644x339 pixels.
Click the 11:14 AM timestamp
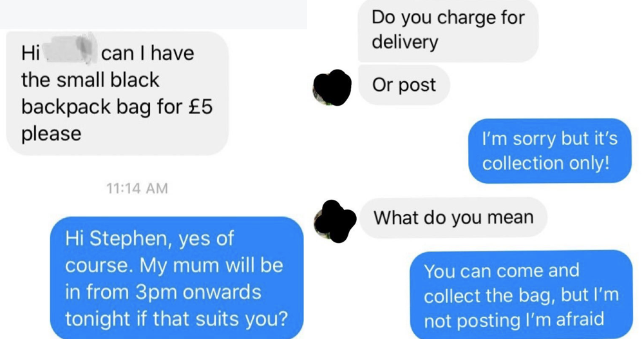pos(137,188)
